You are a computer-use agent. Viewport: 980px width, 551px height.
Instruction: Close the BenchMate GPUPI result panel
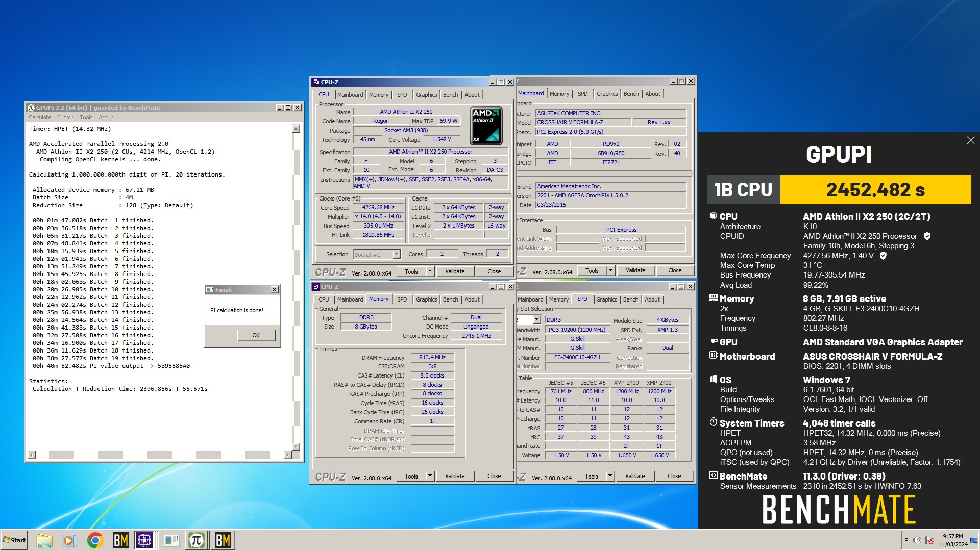point(970,140)
